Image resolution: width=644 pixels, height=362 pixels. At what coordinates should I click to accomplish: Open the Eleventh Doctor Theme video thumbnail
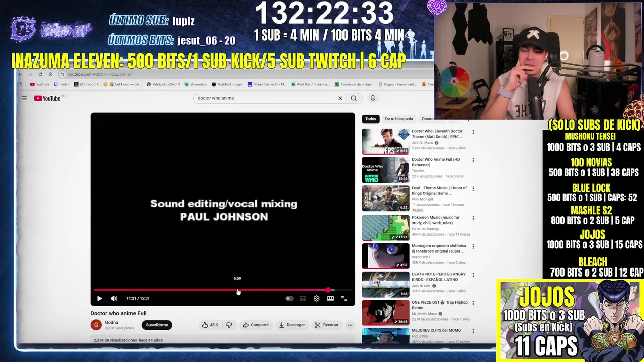(385, 141)
